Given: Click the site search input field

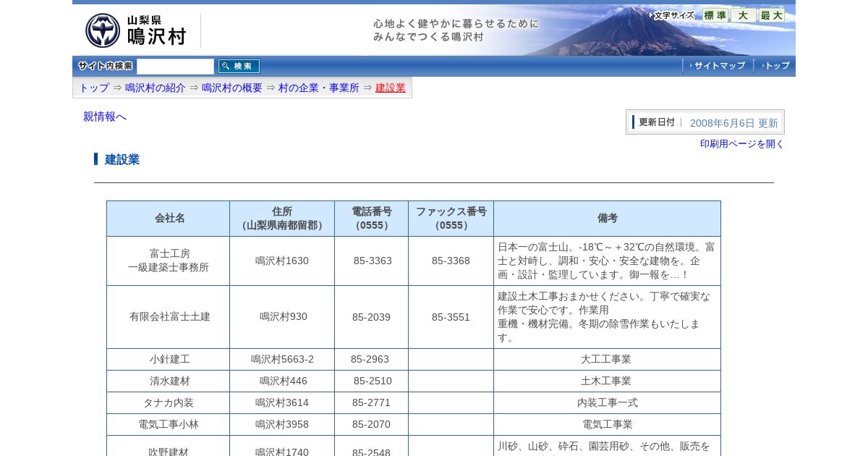Looking at the screenshot, I should (175, 66).
